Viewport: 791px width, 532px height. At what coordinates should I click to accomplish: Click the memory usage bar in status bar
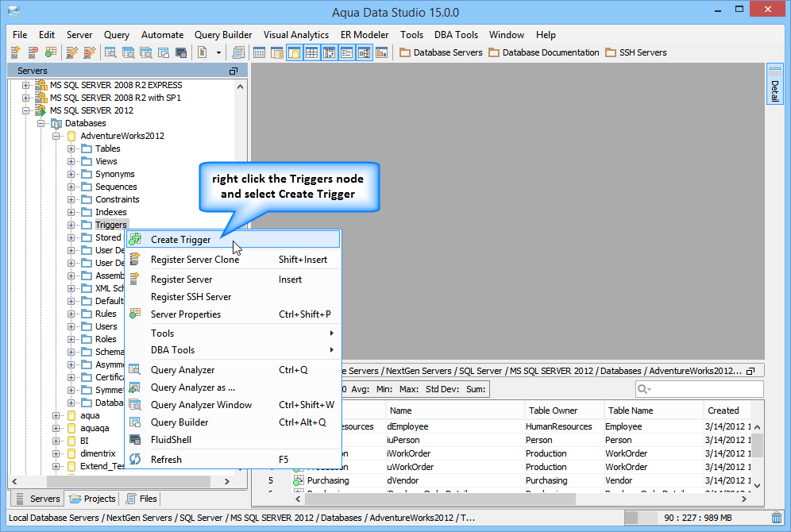coord(696,518)
